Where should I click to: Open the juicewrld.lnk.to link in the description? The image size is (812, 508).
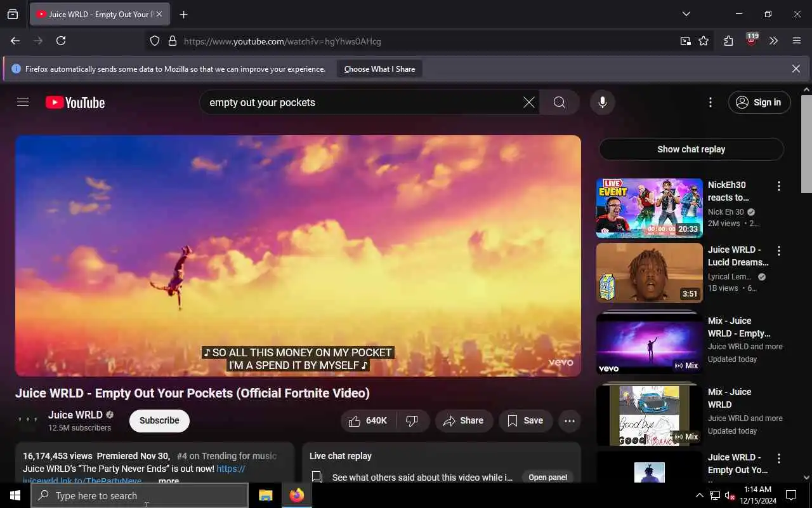click(x=82, y=481)
